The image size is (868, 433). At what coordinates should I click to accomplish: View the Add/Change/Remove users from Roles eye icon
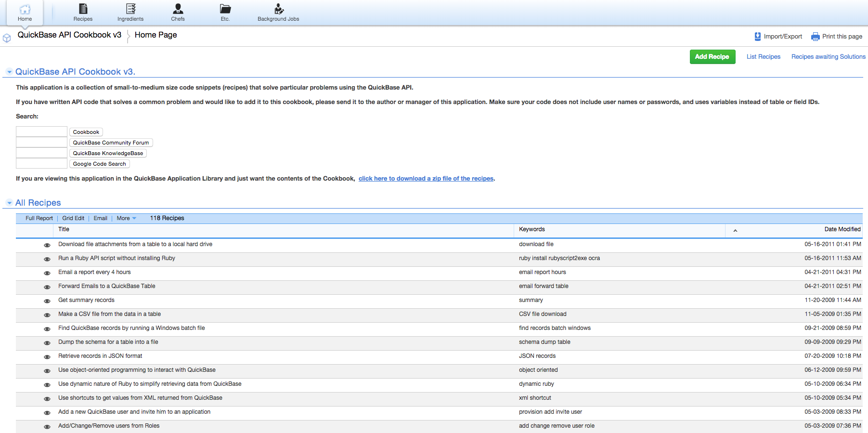tap(47, 427)
